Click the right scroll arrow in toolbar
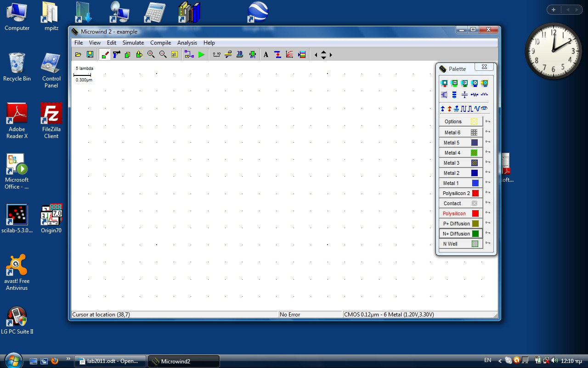 [x=331, y=55]
